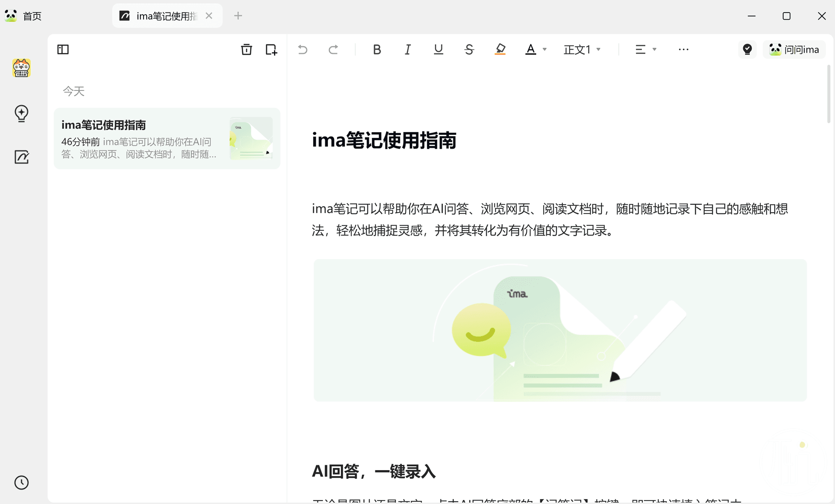Close the ima笔记使用指南 tab
The image size is (835, 504).
pyautogui.click(x=209, y=16)
